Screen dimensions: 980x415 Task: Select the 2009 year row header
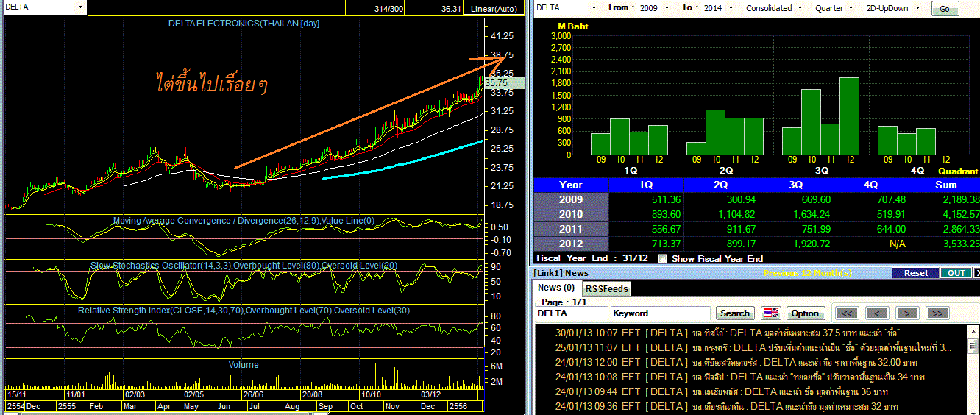571,199
